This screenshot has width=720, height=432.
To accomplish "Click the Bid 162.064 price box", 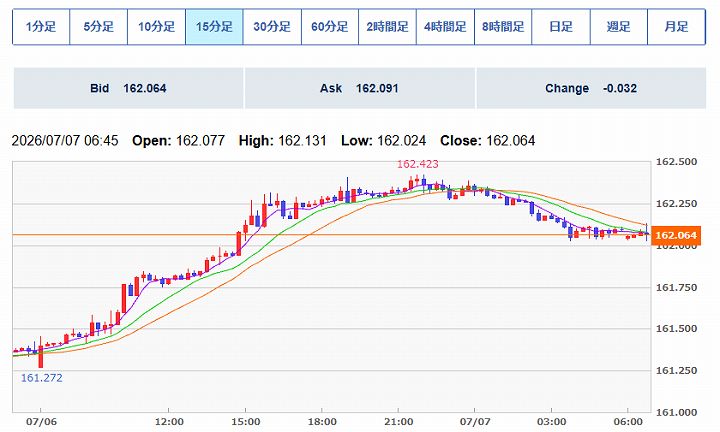I will pos(129,88).
